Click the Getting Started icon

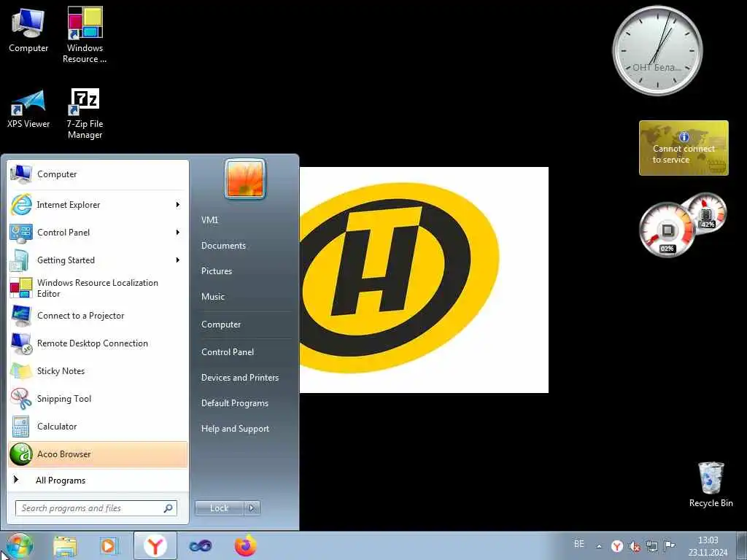21,260
